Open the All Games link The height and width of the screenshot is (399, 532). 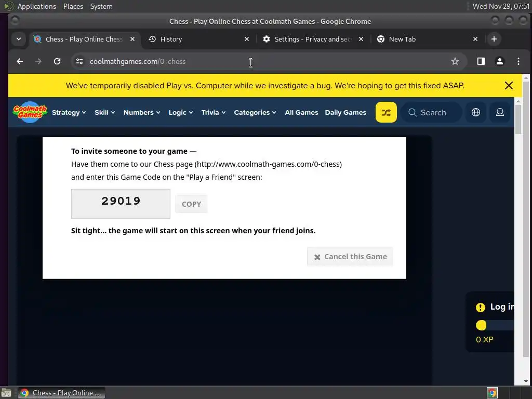pos(301,112)
